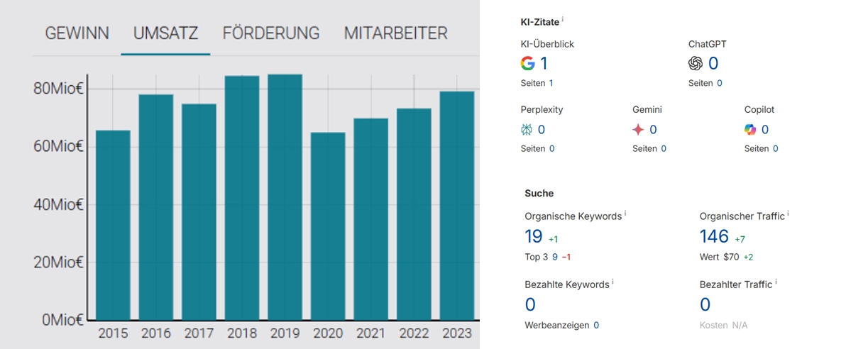868x349 pixels.
Task: Click the Top 3 keywords value 9
Action: 555,257
